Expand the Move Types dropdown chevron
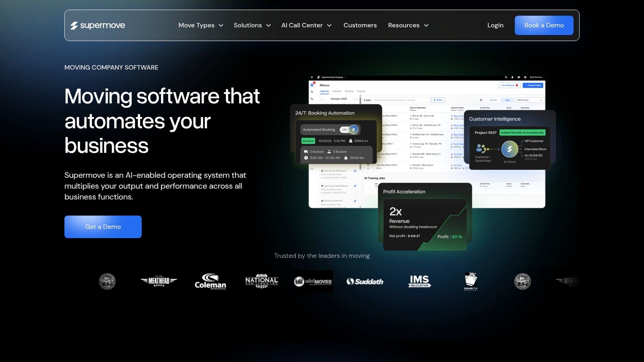Screen dimensions: 644x362 221,25
